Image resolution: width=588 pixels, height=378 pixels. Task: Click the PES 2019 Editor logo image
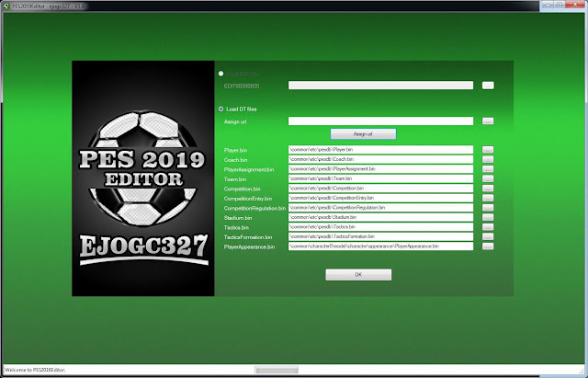(143, 178)
